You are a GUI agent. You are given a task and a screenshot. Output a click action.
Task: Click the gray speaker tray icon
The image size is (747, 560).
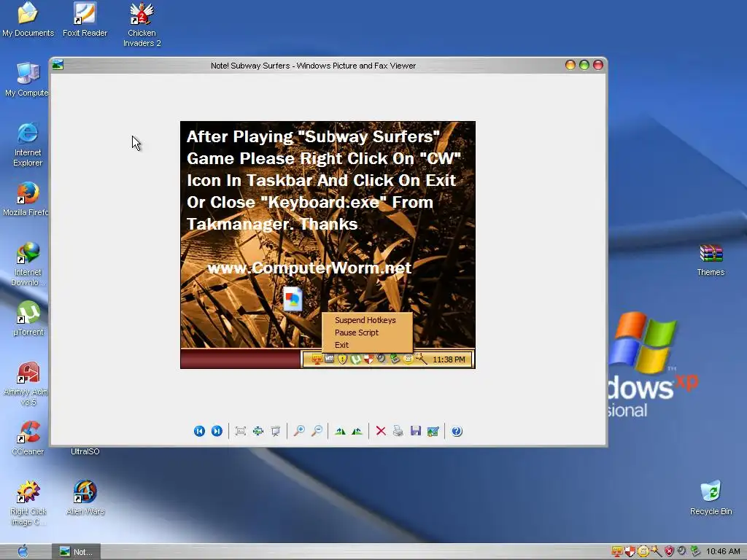682,551
